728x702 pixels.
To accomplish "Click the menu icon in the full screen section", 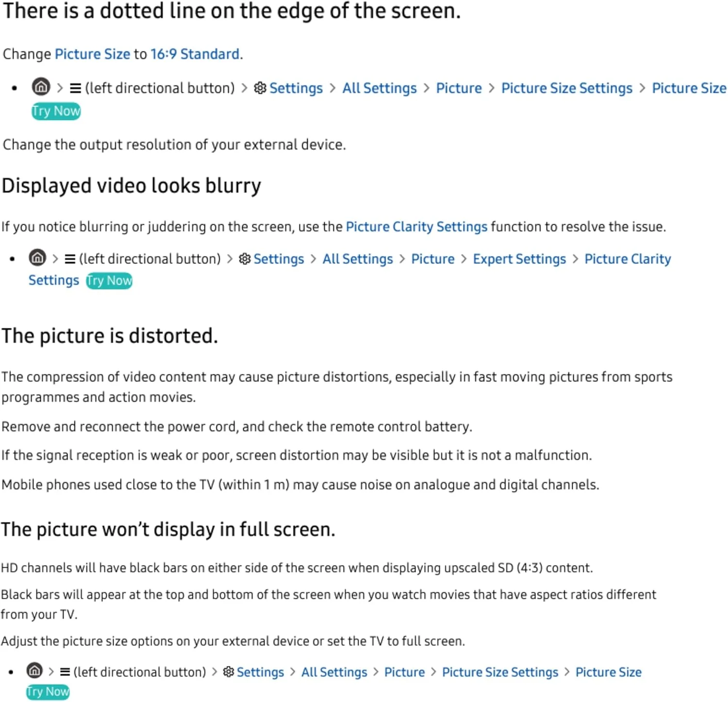I will [65, 672].
